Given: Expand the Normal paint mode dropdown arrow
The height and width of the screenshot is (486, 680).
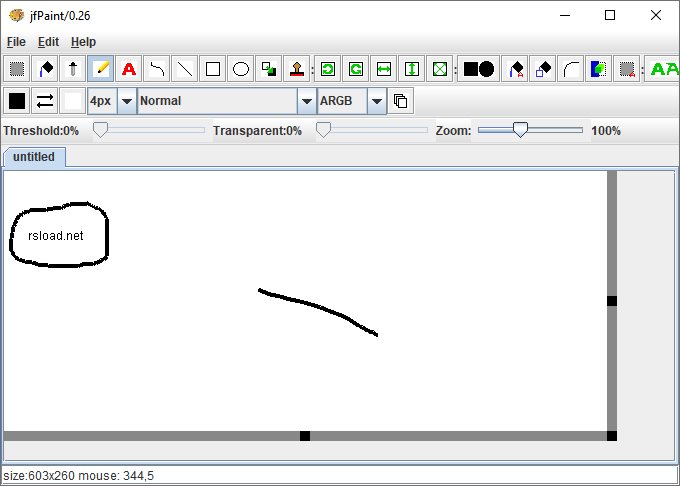Looking at the screenshot, I should pos(307,101).
